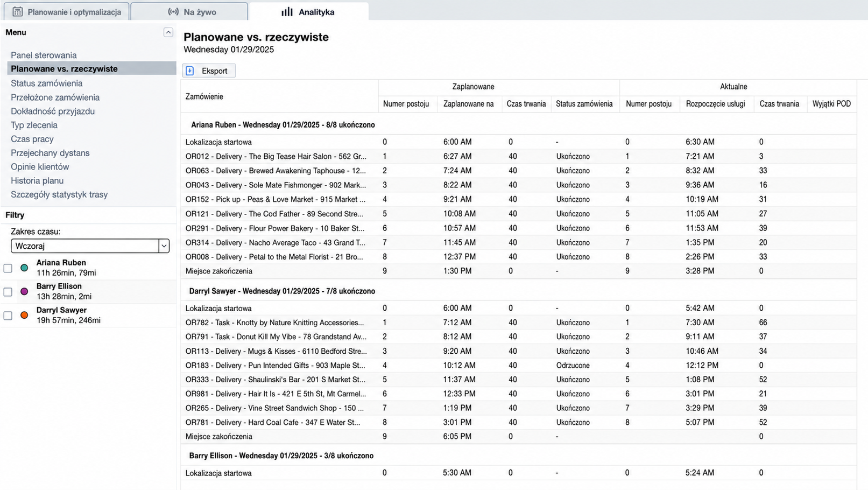Open the Planowanie i optymalizacja tab
Viewport: 868px width, 490px height.
pos(67,11)
